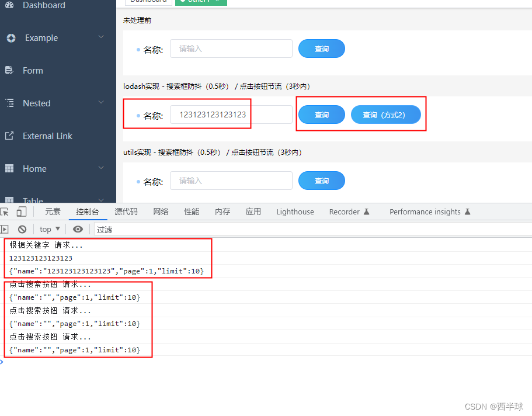Click the External Link sidebar icon

pyautogui.click(x=8, y=136)
